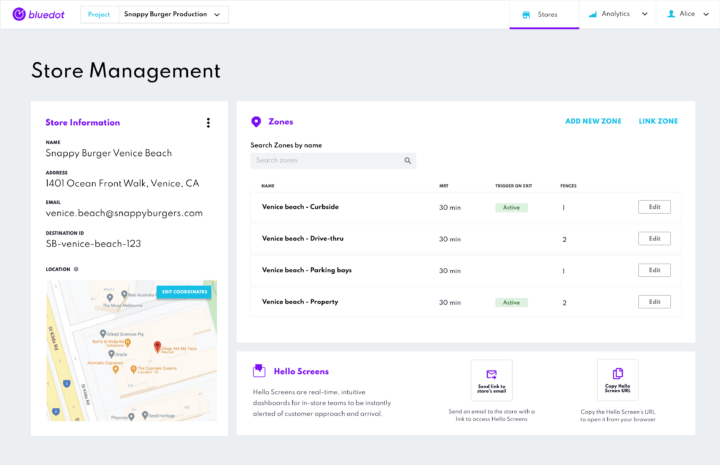Click the 30 min value for Drive-thru zone

tap(450, 239)
